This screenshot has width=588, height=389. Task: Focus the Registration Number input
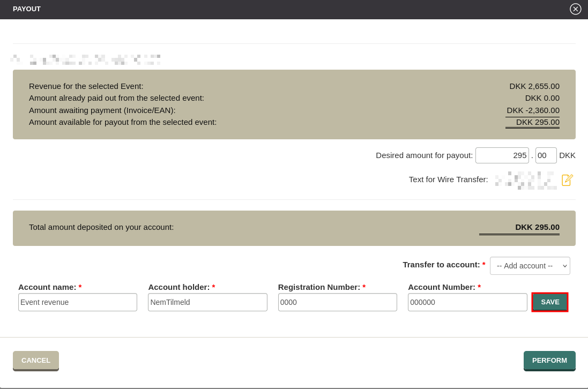pyautogui.click(x=337, y=302)
